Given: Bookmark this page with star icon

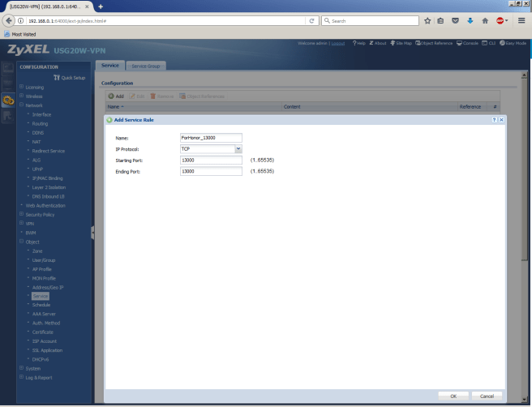Looking at the screenshot, I should click(x=427, y=20).
